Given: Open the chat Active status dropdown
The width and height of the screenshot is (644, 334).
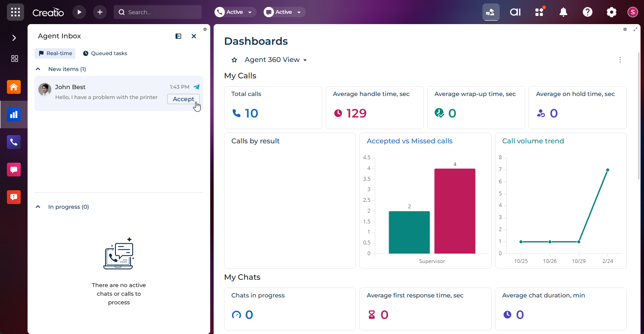Looking at the screenshot, I should (285, 12).
